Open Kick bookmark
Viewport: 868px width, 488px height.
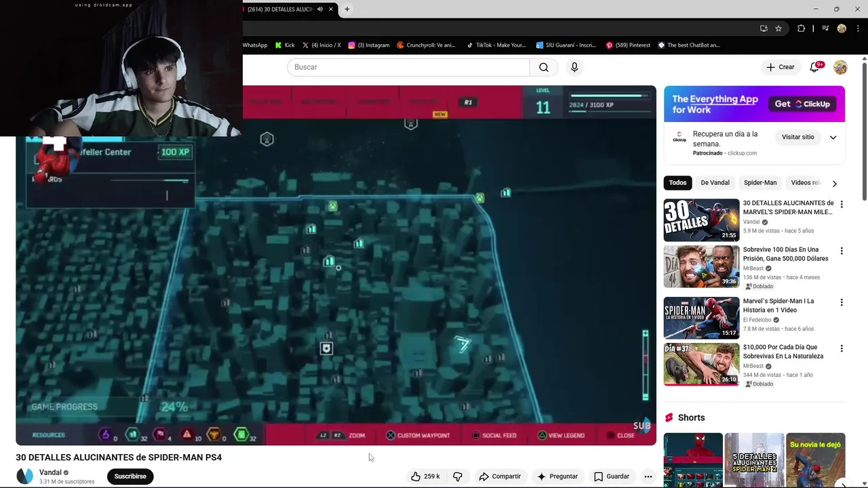285,45
